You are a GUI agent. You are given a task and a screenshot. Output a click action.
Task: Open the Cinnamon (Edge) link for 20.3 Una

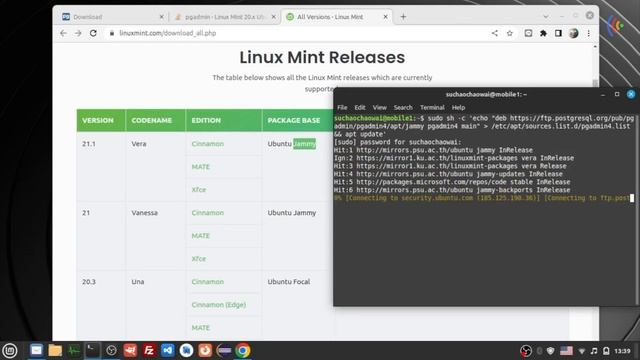pyautogui.click(x=219, y=304)
